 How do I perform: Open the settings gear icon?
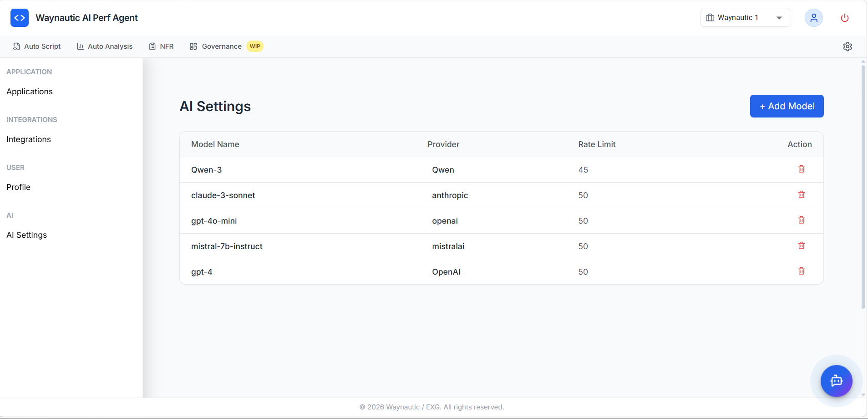click(848, 46)
